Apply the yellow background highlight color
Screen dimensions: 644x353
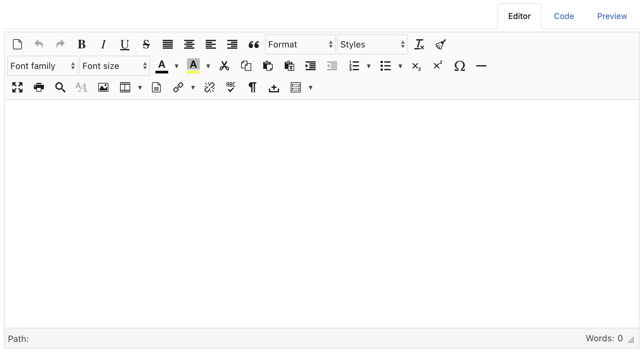193,66
